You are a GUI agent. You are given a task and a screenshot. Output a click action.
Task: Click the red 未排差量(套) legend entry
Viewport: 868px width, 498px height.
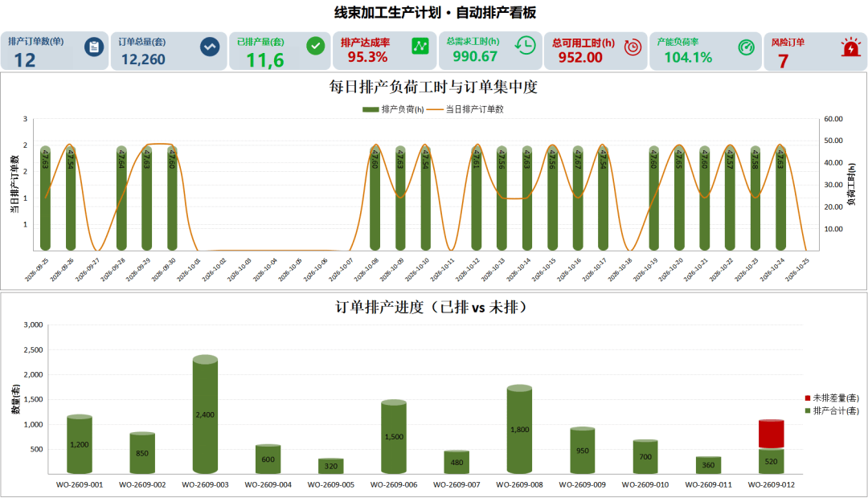click(x=832, y=398)
